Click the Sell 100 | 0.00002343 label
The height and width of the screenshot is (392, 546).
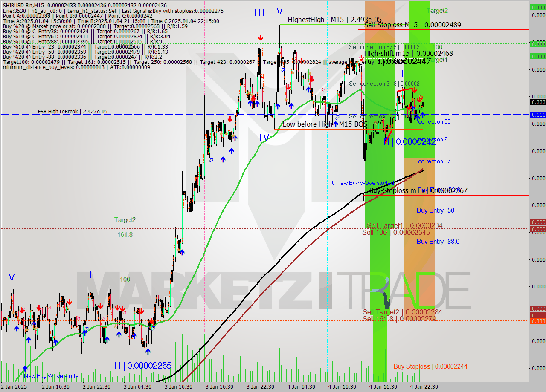(396, 232)
